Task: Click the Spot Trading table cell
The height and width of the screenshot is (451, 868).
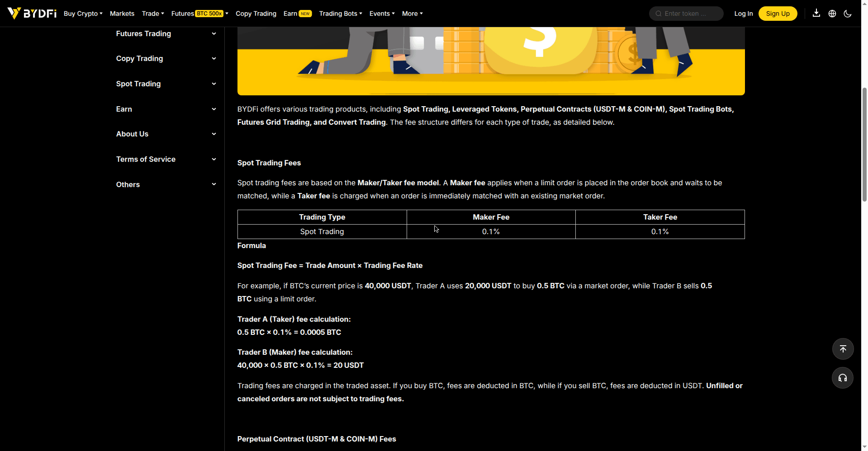Action: coord(322,232)
